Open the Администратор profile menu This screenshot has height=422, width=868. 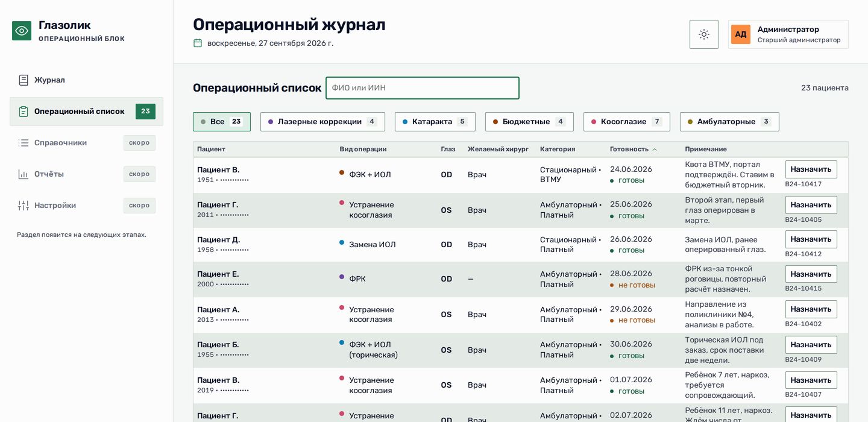click(x=788, y=34)
